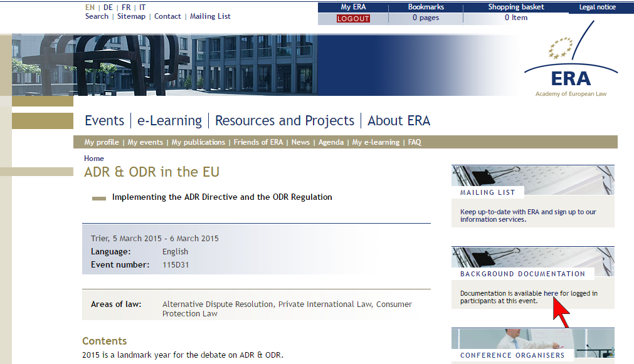Open the Bookmarks tab
This screenshot has width=634, height=364.
click(x=426, y=7)
